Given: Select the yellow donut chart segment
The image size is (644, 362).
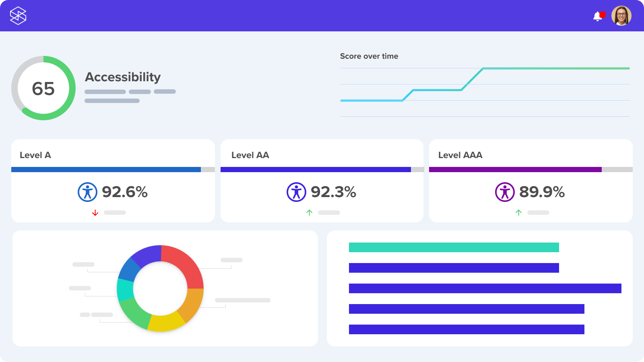Looking at the screenshot, I should tap(166, 323).
